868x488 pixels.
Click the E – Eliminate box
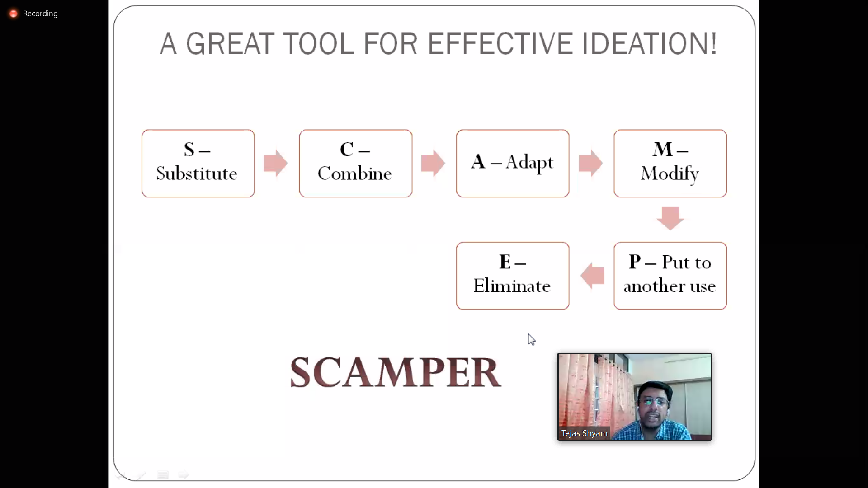(512, 275)
